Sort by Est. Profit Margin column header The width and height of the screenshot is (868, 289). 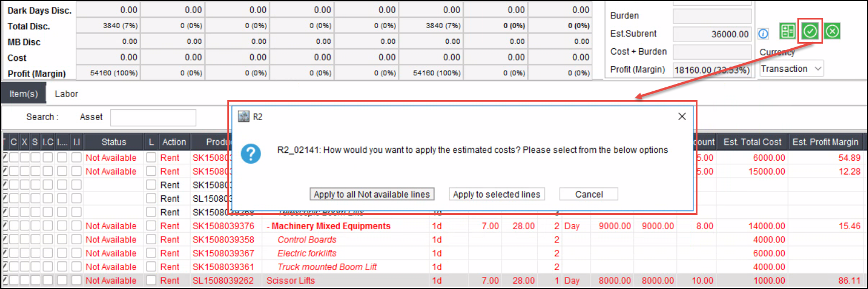[x=825, y=142]
